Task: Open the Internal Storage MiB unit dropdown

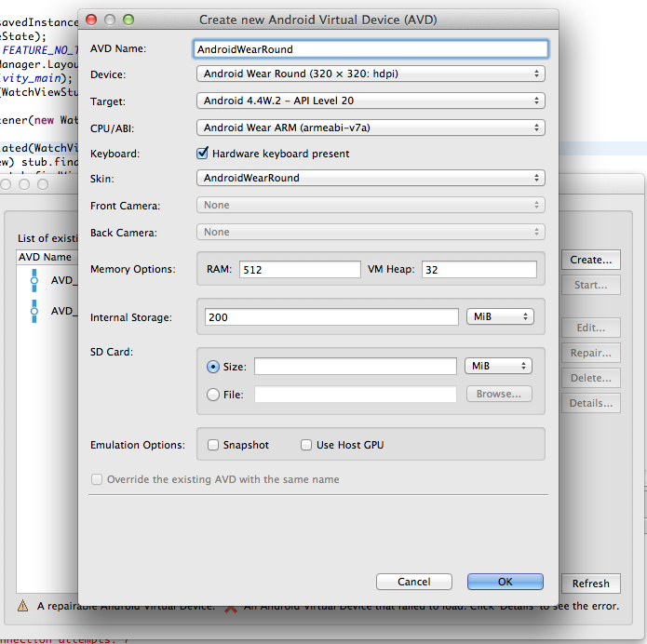Action: point(500,316)
